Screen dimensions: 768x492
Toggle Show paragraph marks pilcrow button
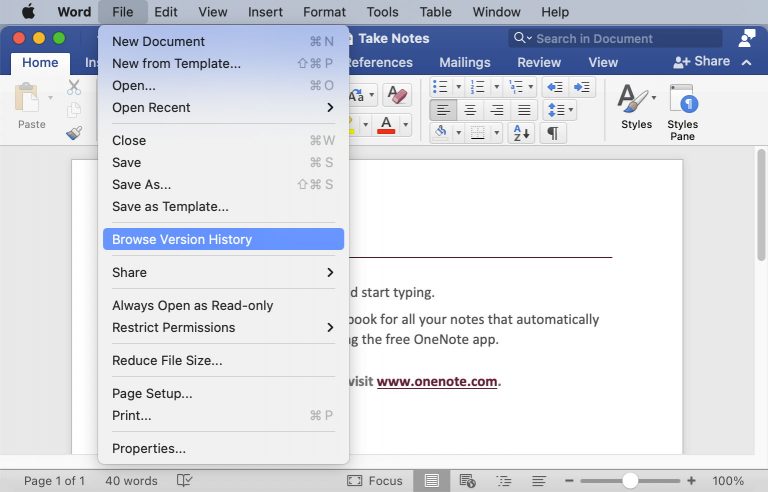(553, 133)
